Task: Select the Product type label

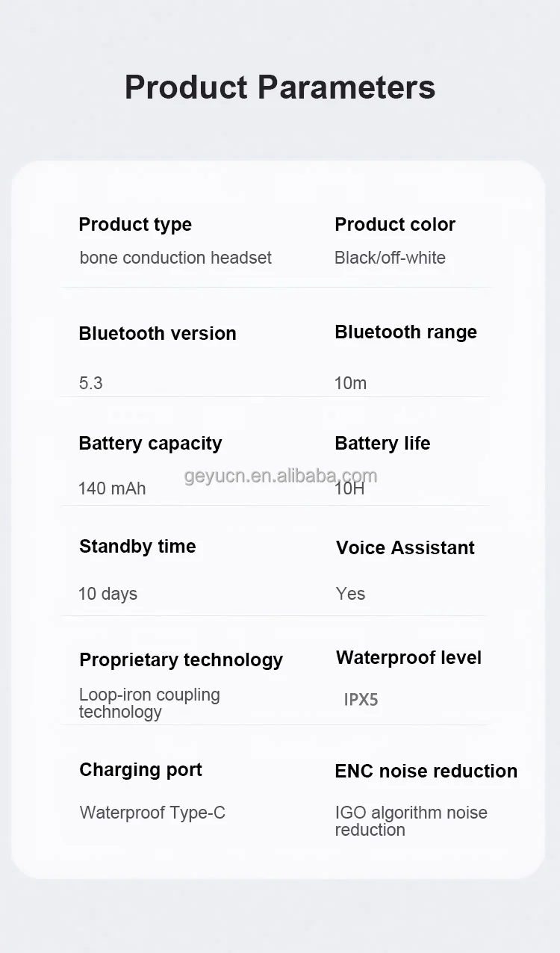Action: point(135,225)
